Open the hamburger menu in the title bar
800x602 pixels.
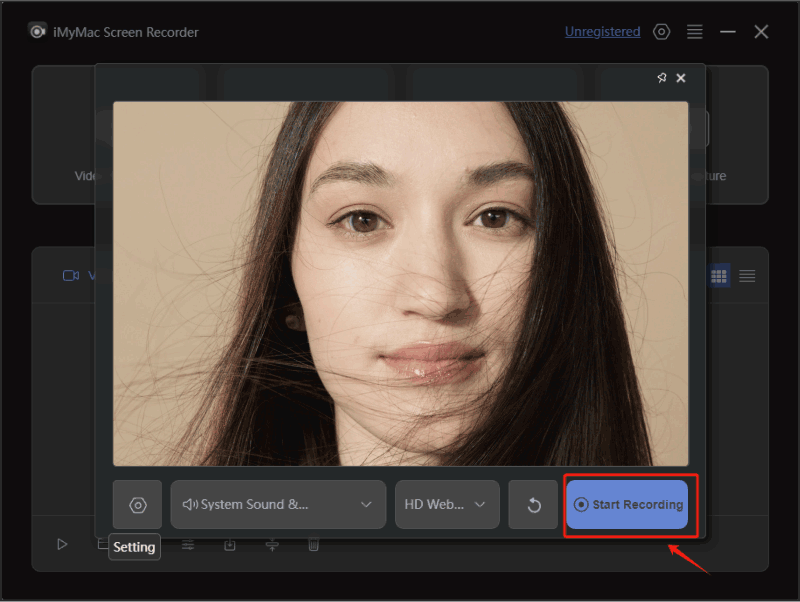[x=695, y=31]
